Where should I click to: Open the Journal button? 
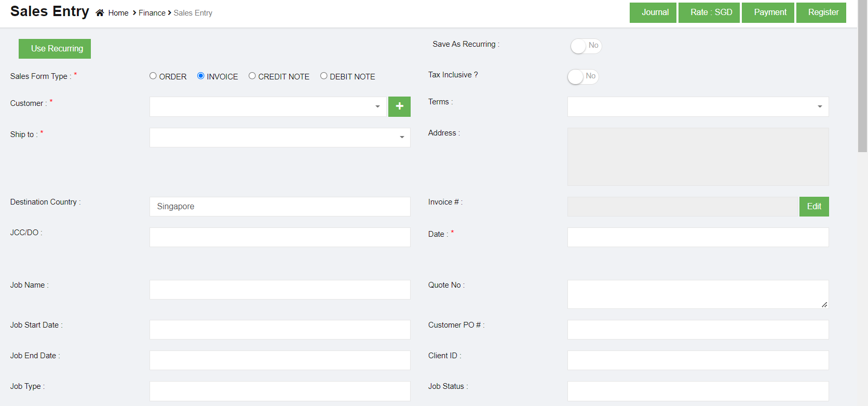pos(653,12)
